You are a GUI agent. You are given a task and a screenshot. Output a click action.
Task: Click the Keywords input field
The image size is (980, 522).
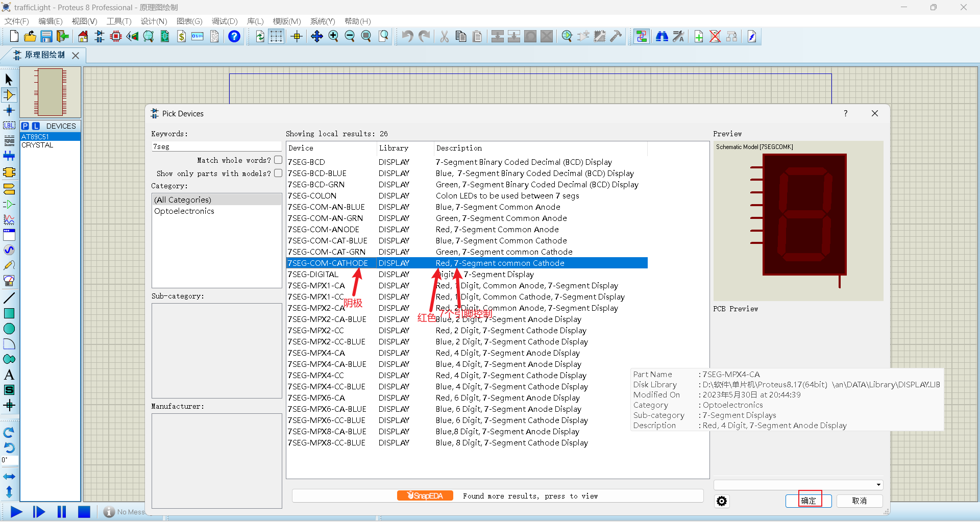(217, 146)
